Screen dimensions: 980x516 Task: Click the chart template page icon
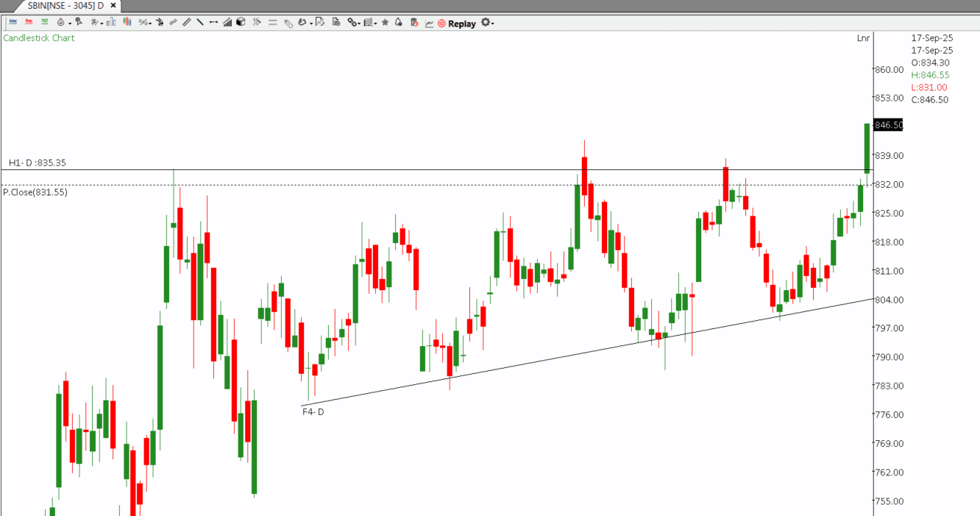(x=320, y=22)
